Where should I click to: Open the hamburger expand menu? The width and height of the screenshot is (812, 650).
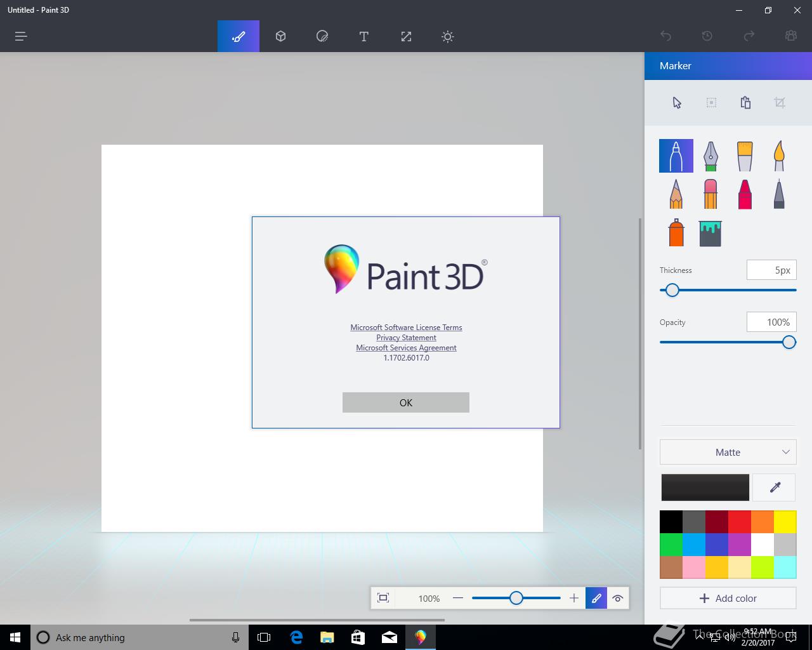(21, 36)
